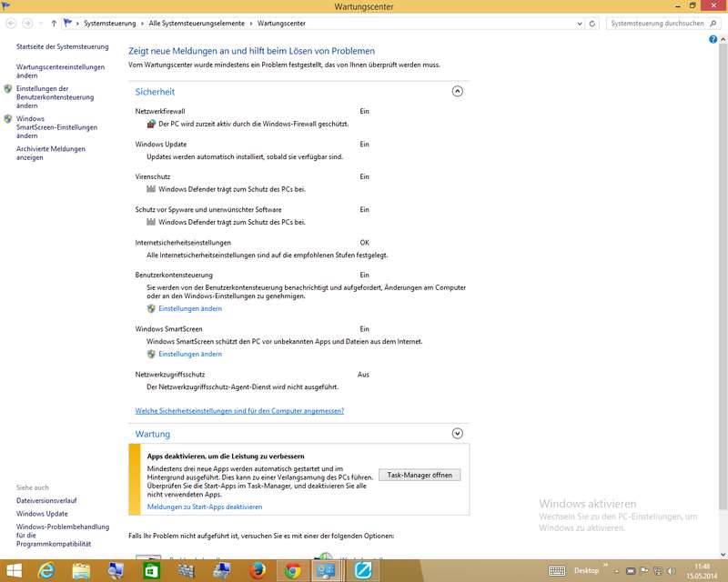The height and width of the screenshot is (582, 728).
Task: Collapse the Sicherheit section
Action: point(458,91)
